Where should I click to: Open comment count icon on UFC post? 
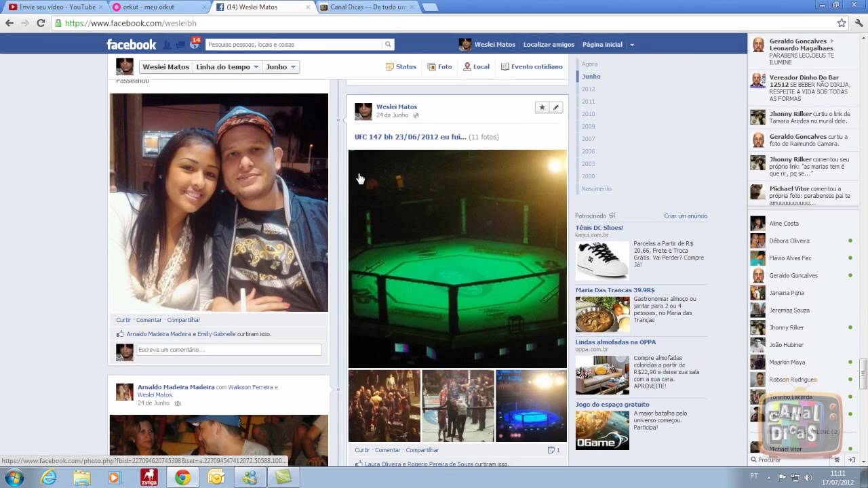(553, 450)
